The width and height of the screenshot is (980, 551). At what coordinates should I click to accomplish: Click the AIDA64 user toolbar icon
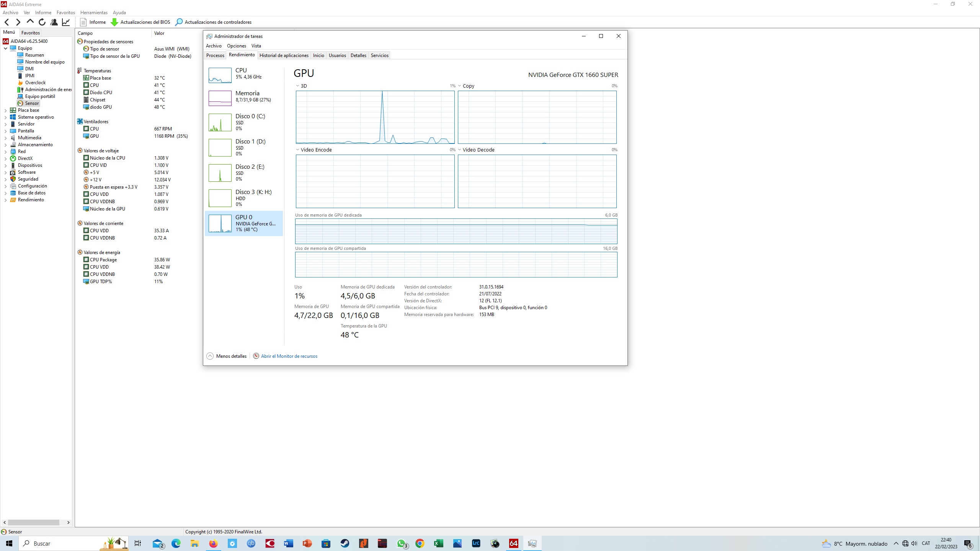click(x=54, y=22)
